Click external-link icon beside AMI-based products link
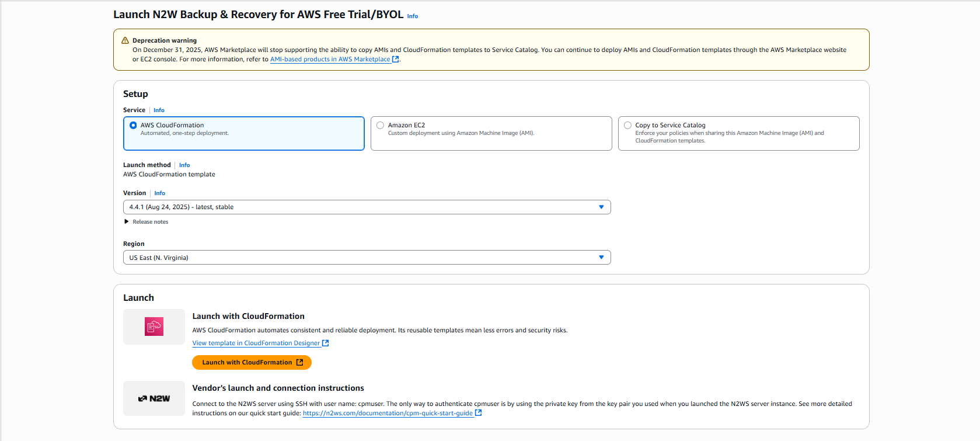Image resolution: width=980 pixels, height=441 pixels. 396,59
